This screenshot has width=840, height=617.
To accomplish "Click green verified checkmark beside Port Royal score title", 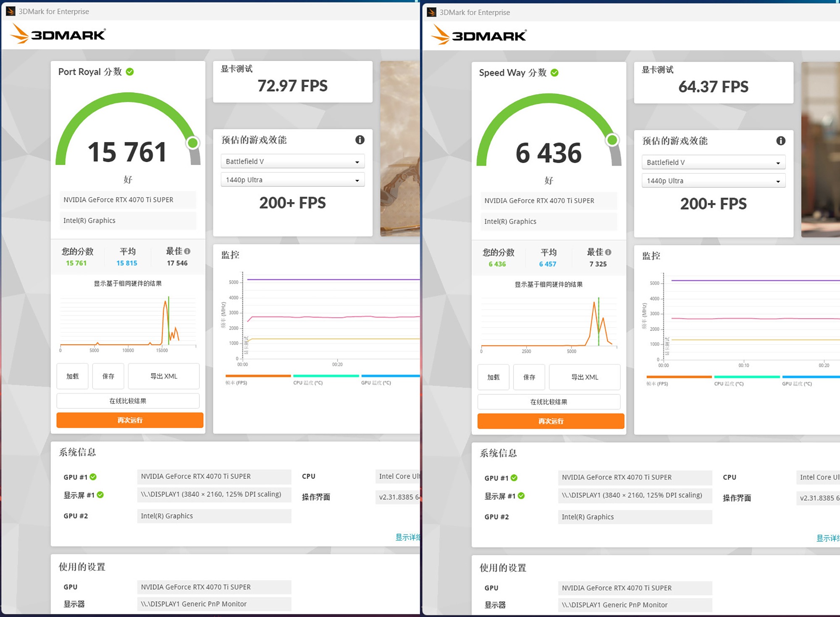I will coord(130,72).
